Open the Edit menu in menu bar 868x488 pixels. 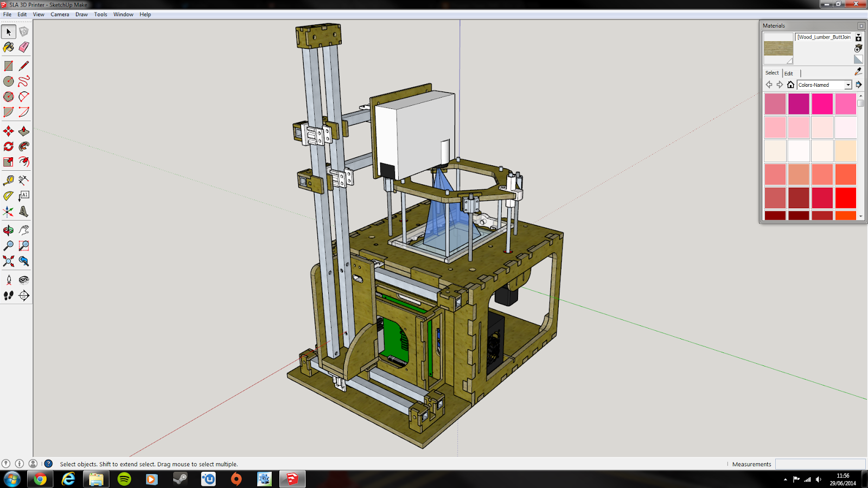(22, 15)
